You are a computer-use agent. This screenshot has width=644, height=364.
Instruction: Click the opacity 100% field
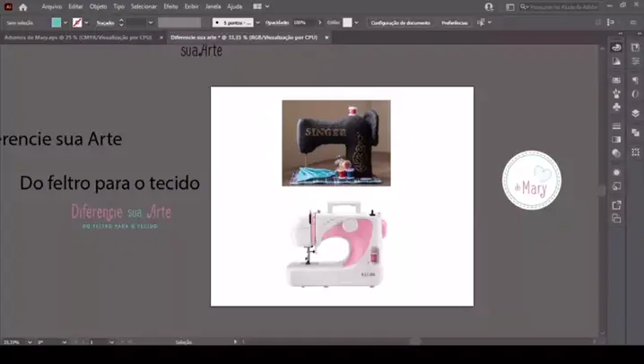304,22
